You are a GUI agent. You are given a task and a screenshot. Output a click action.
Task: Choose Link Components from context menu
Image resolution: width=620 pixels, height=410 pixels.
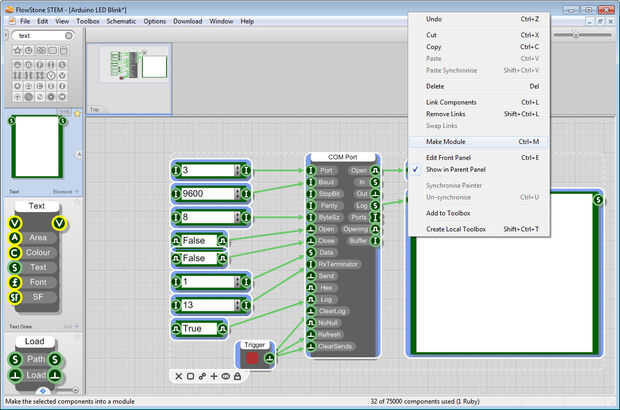tap(478, 102)
